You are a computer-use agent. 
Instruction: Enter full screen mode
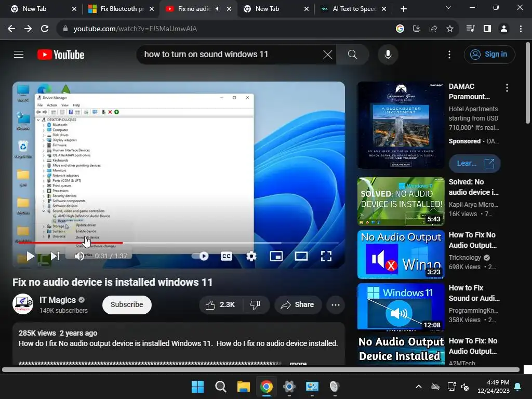point(326,256)
